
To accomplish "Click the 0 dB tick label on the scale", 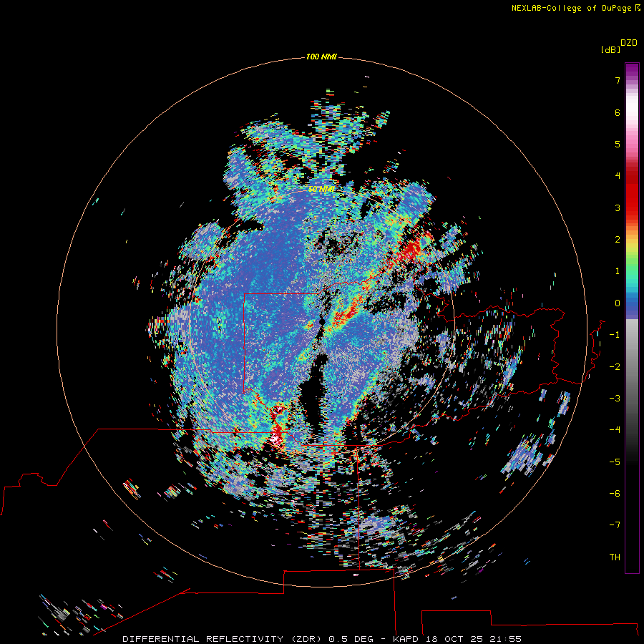I will 618,303.
